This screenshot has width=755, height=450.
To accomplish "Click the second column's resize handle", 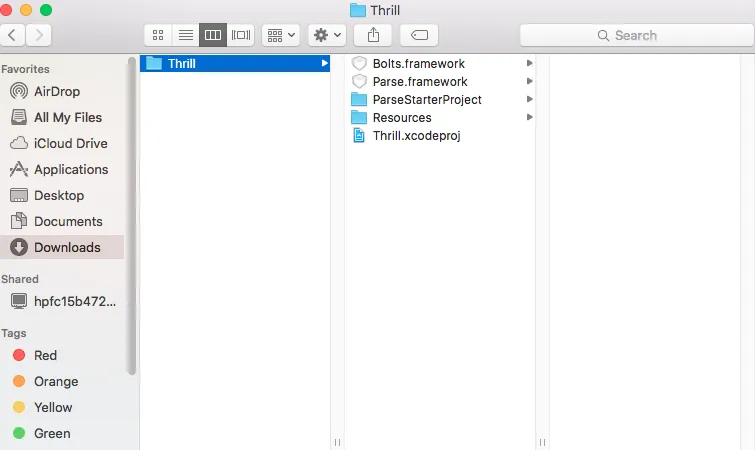I will 542,442.
